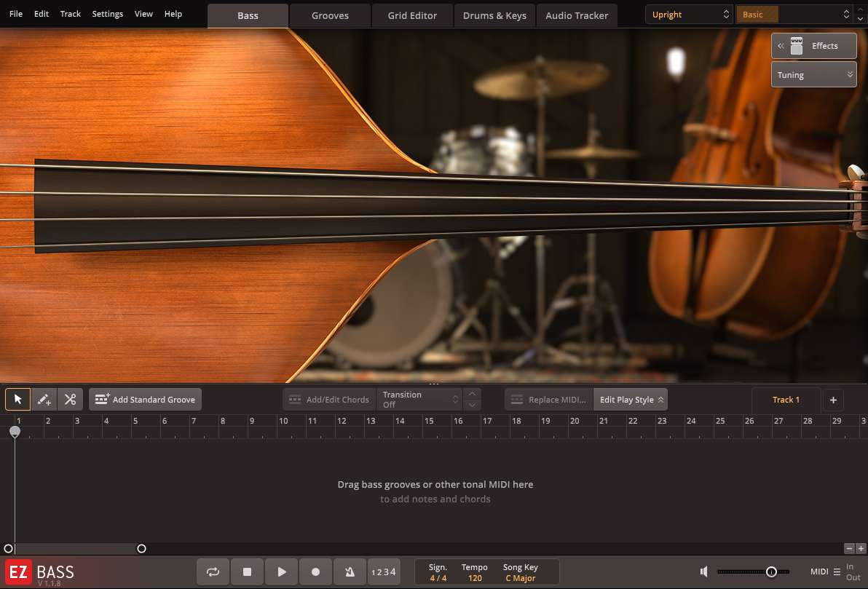Switch to the Grid Editor tab

pos(412,15)
